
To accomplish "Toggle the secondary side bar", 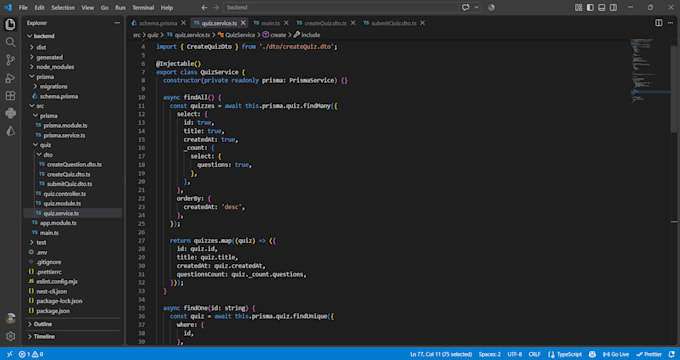I will tap(613, 7).
